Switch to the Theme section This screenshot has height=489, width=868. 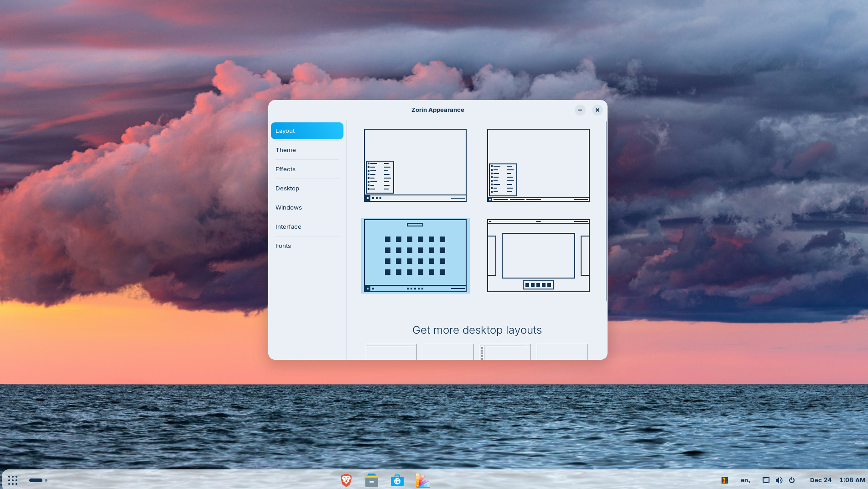286,150
